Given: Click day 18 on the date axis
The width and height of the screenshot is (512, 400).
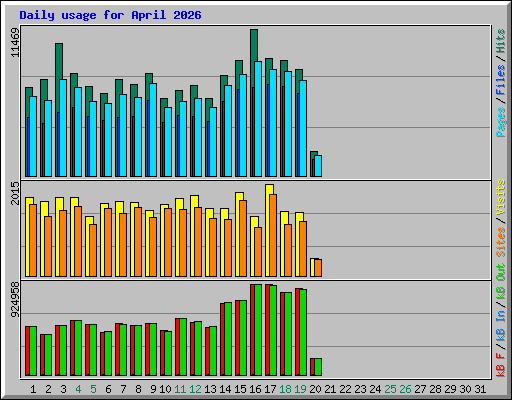Looking at the screenshot, I should (x=285, y=389).
